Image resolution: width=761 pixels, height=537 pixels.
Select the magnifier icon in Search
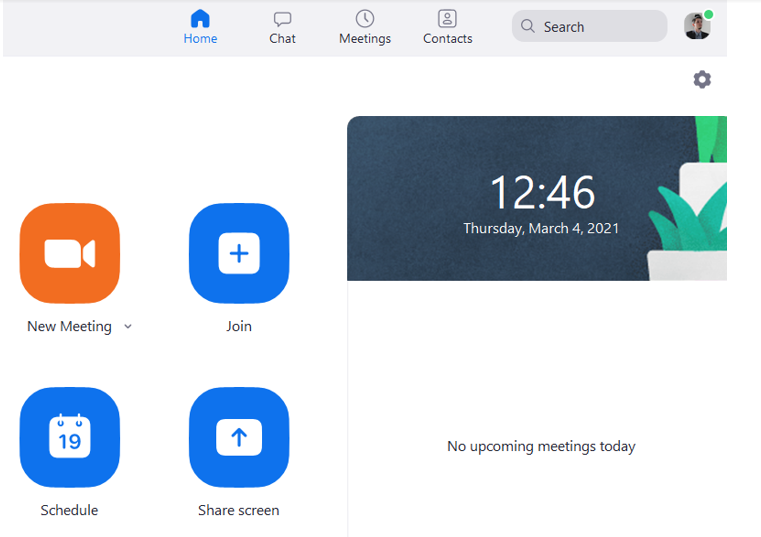(x=528, y=26)
